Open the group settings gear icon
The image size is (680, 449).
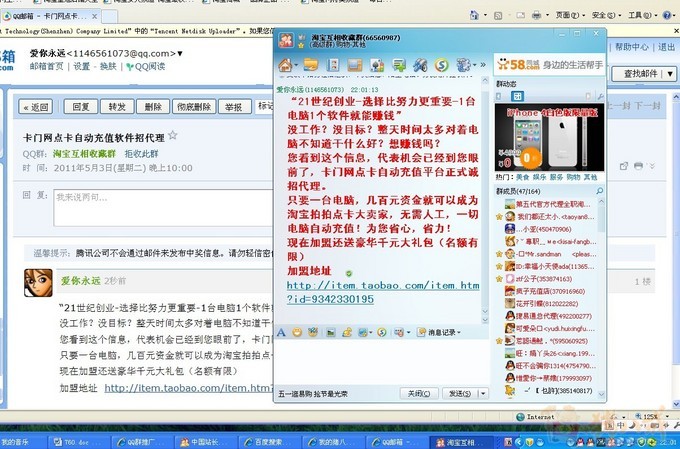[463, 65]
